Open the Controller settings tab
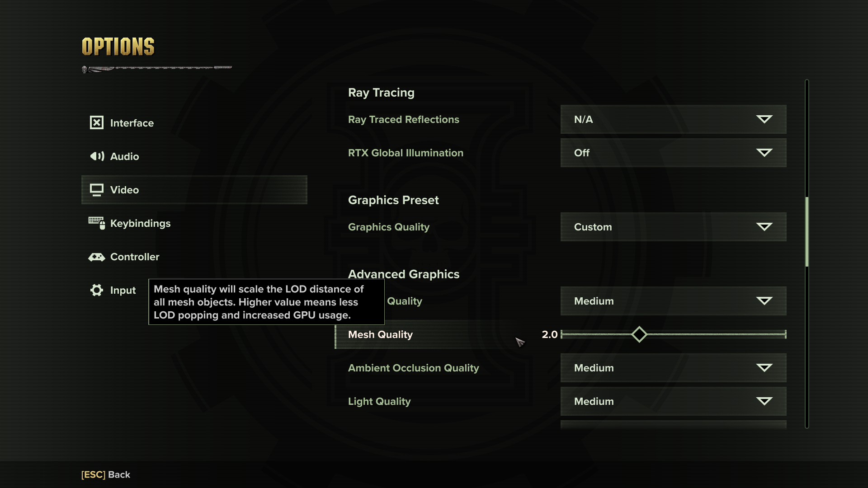This screenshot has width=868, height=488. (x=135, y=257)
